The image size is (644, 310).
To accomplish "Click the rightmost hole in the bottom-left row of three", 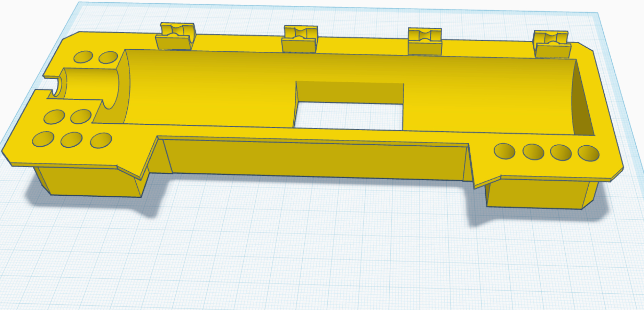I will [101, 140].
